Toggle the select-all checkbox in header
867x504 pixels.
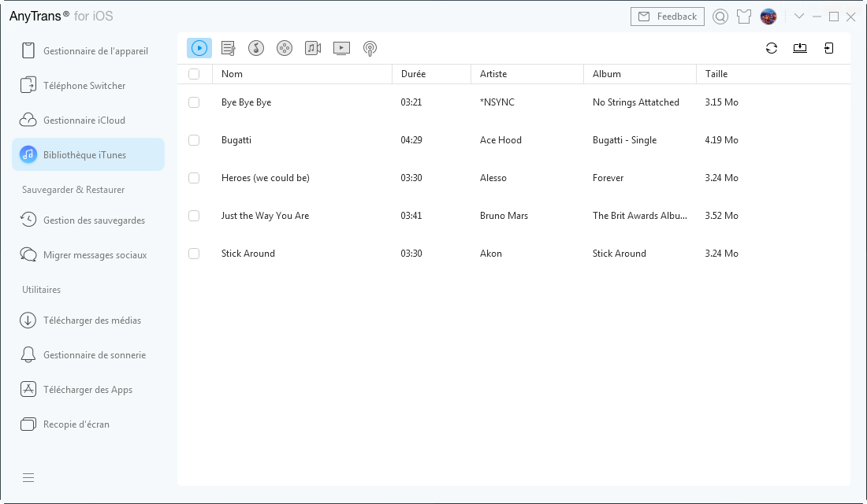coord(194,74)
